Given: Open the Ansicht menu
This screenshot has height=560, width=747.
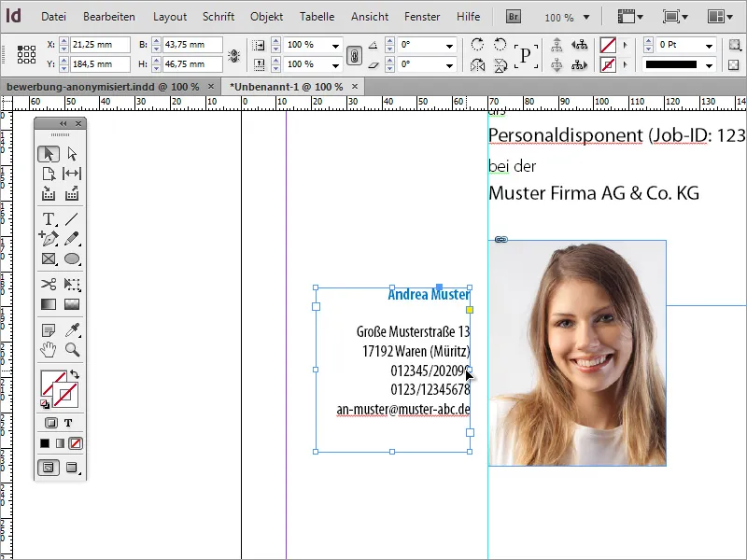Looking at the screenshot, I should tap(370, 17).
